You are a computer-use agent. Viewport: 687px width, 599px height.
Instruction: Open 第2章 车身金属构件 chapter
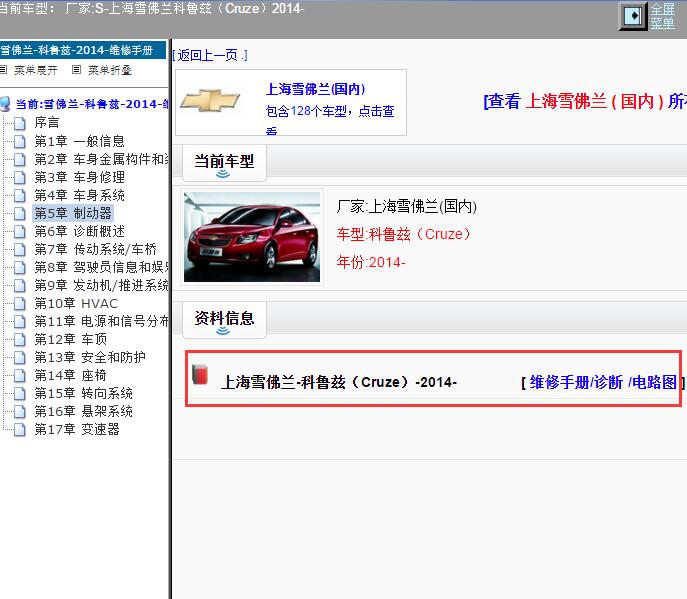click(101, 159)
